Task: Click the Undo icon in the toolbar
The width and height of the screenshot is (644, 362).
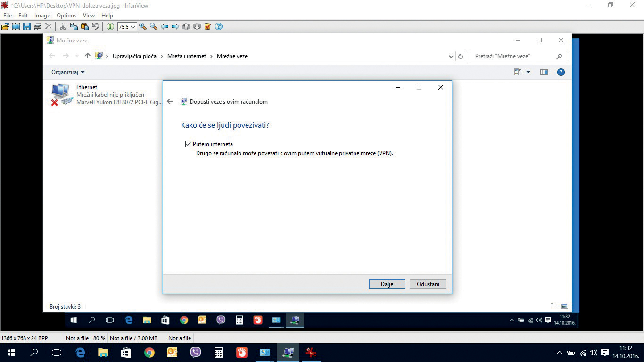Action: click(96, 26)
